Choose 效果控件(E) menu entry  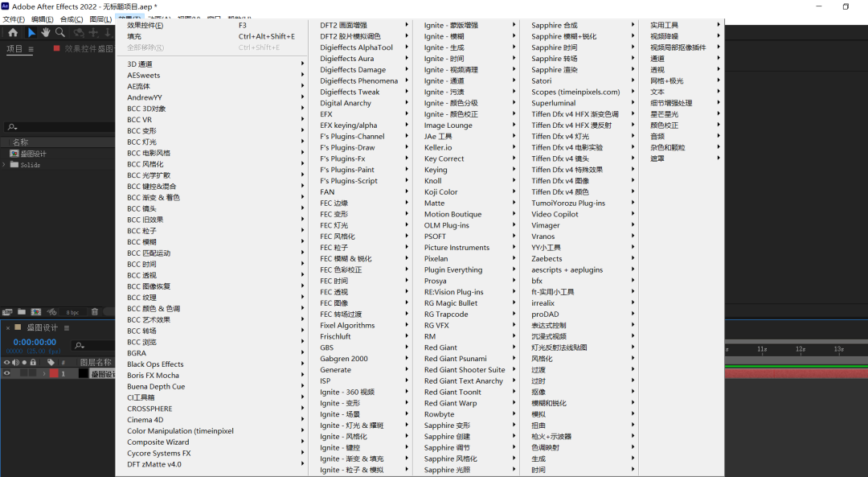[215, 25]
